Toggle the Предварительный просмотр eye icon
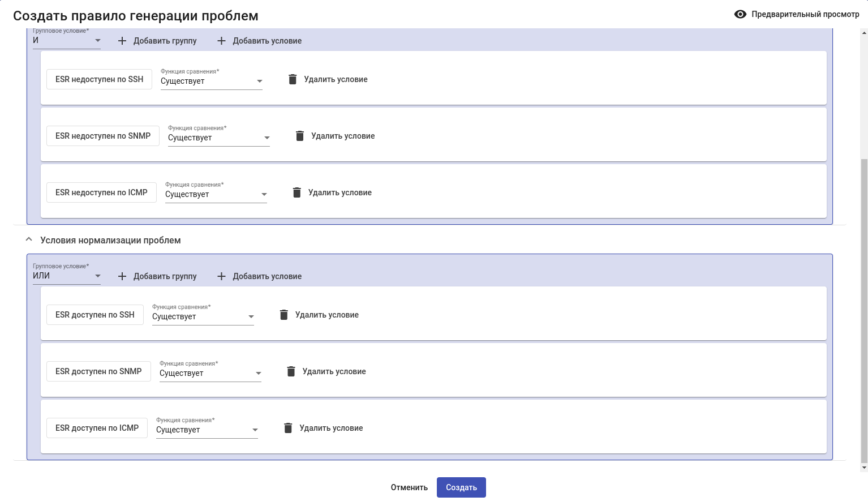The width and height of the screenshot is (868, 501). click(740, 14)
